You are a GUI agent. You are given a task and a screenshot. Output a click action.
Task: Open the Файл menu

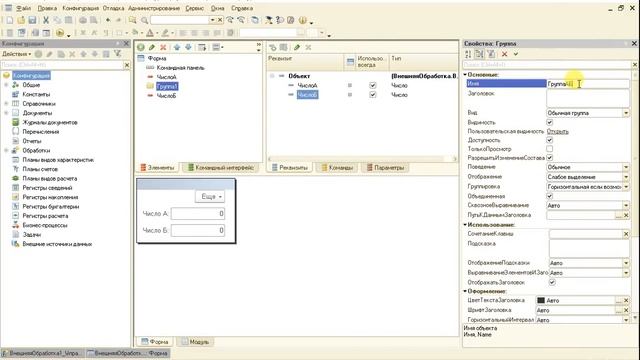click(24, 8)
